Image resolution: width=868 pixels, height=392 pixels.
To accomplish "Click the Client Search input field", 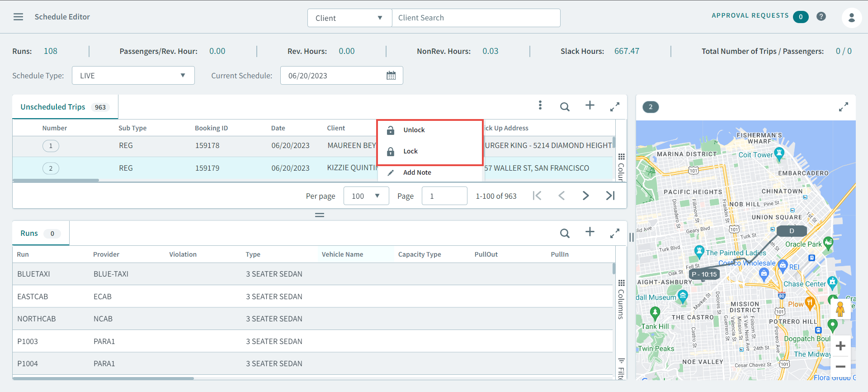I will [x=476, y=18].
